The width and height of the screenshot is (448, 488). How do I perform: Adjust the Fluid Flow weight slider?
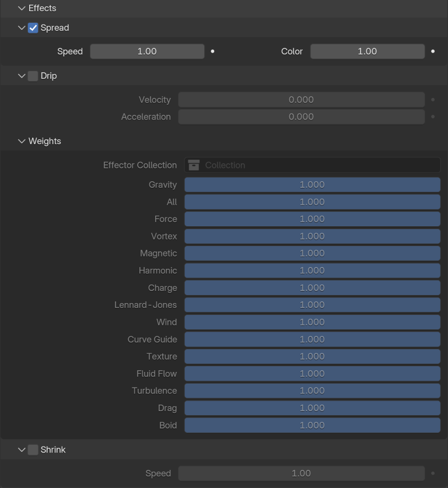pyautogui.click(x=312, y=374)
